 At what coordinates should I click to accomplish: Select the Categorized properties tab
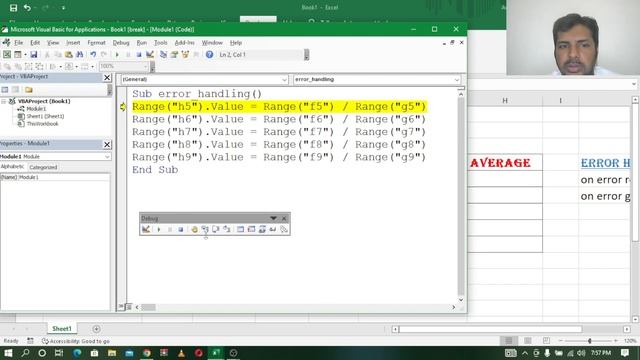tap(43, 167)
